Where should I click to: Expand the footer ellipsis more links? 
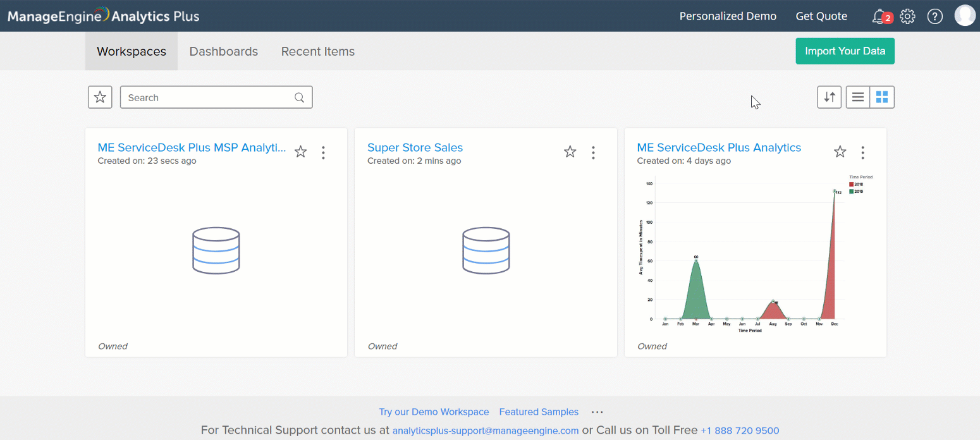(597, 412)
